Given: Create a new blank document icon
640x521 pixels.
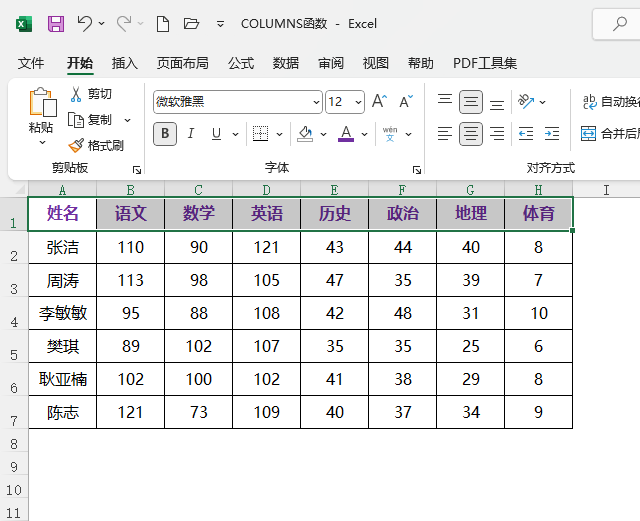Looking at the screenshot, I should 163,24.
